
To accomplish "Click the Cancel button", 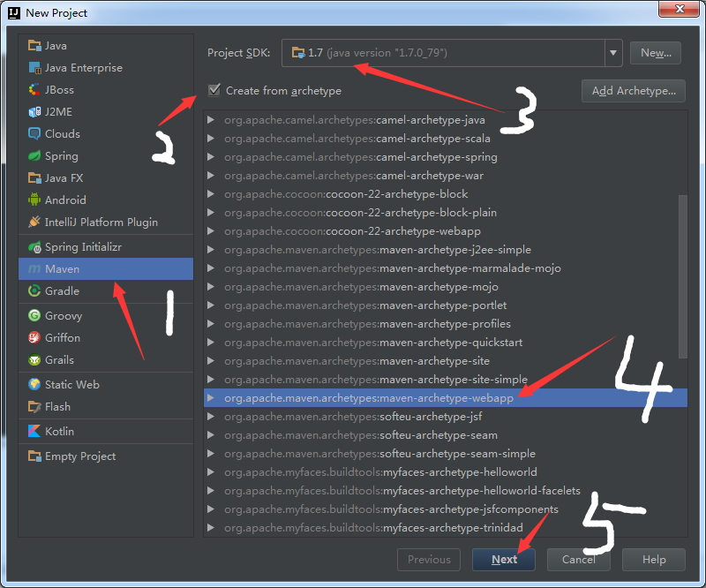I will 579,560.
